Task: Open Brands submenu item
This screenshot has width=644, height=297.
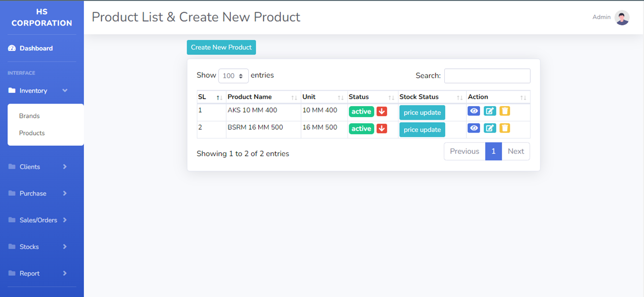Action: [x=29, y=116]
